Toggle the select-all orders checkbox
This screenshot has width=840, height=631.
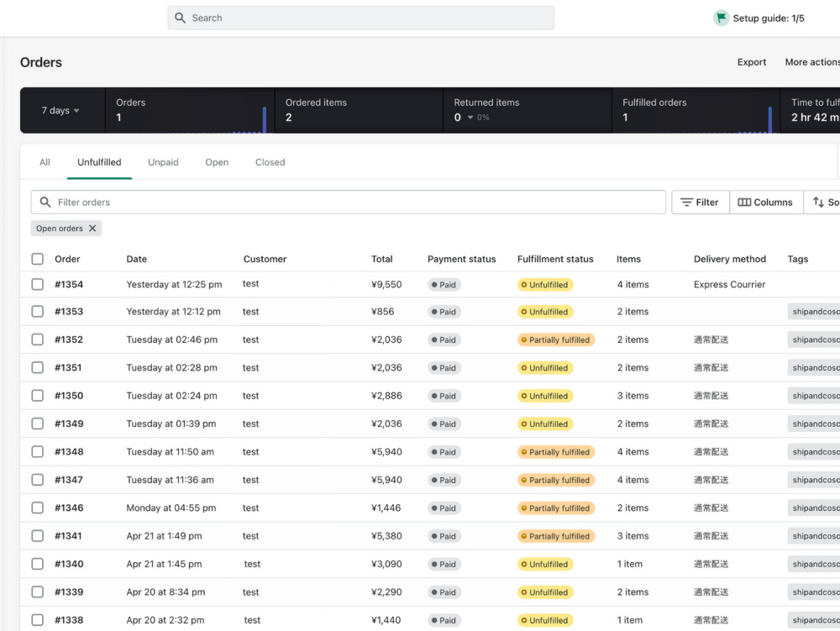(38, 260)
